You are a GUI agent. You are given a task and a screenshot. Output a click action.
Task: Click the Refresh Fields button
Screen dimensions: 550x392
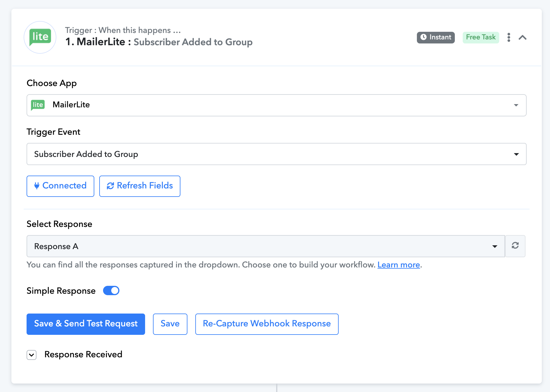point(140,186)
